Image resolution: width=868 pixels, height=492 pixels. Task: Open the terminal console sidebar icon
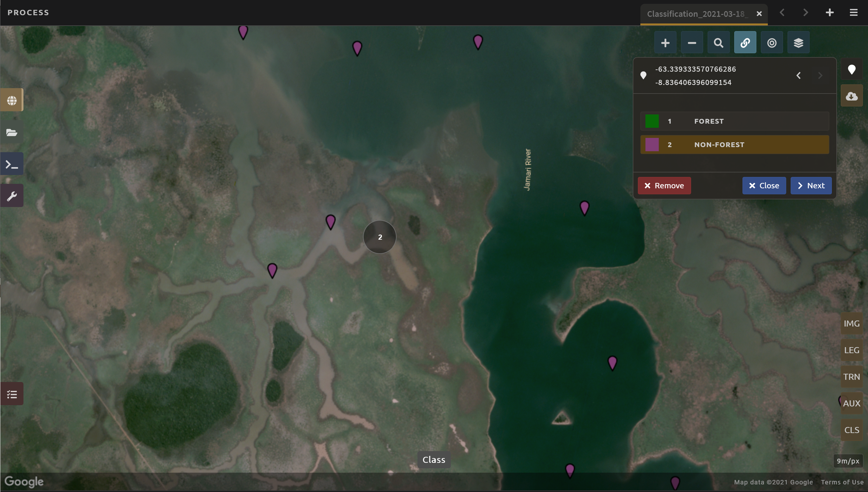12,165
